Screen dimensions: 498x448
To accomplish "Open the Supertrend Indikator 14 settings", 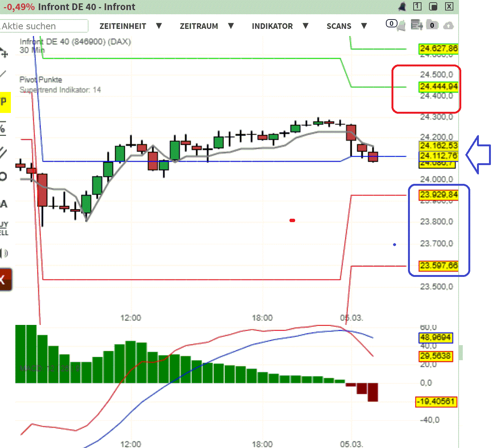I will pos(60,90).
